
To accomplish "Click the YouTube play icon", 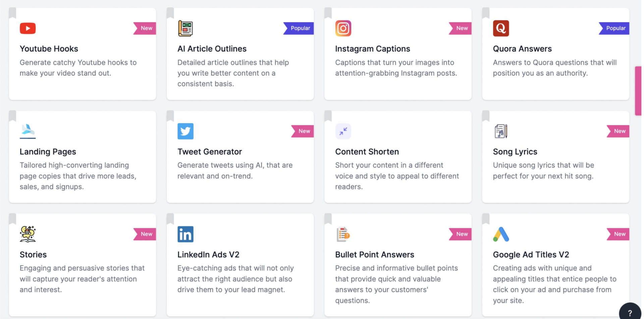I will (x=28, y=28).
